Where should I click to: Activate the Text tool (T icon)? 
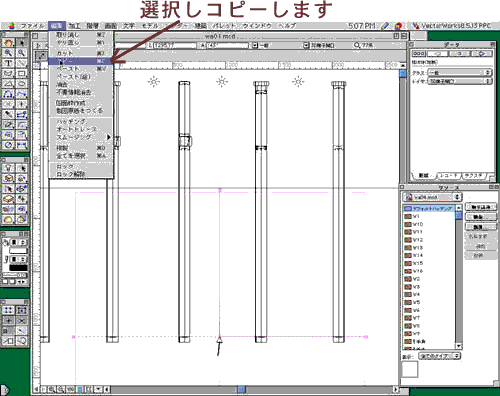(9, 63)
